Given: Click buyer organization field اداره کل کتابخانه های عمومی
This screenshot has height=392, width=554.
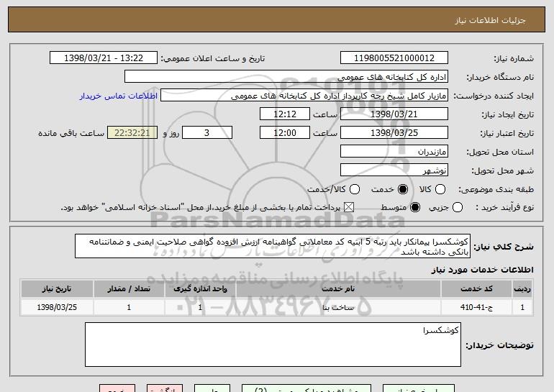Looking at the screenshot, I should (x=286, y=77).
